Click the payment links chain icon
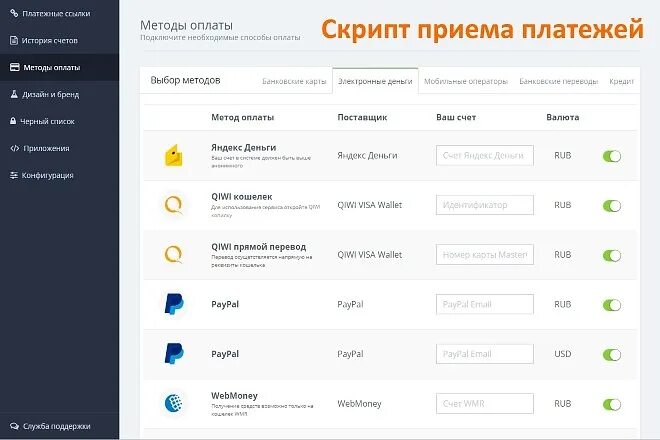The height and width of the screenshot is (440, 660). [x=14, y=13]
